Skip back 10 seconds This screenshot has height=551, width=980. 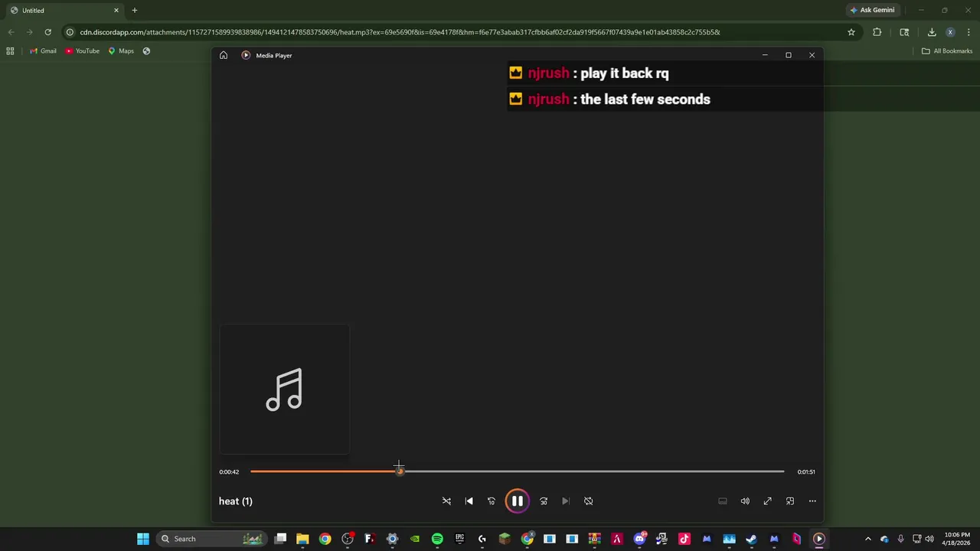tap(492, 501)
